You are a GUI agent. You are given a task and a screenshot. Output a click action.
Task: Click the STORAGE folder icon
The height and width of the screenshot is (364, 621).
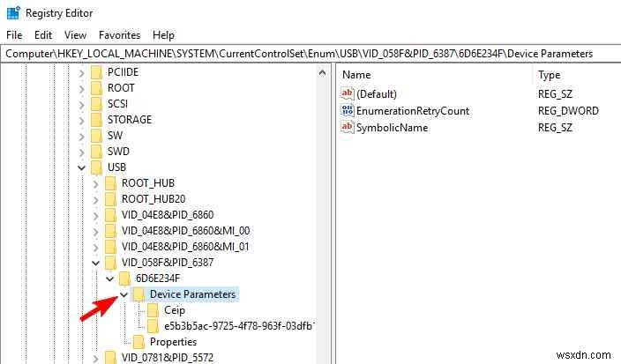coord(96,120)
